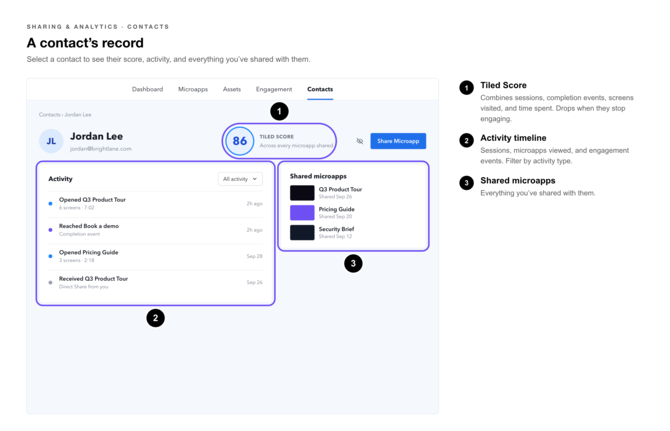Screen dimensions: 670x431
Task: Click the Contacts breadcrumb link
Action: (49, 115)
